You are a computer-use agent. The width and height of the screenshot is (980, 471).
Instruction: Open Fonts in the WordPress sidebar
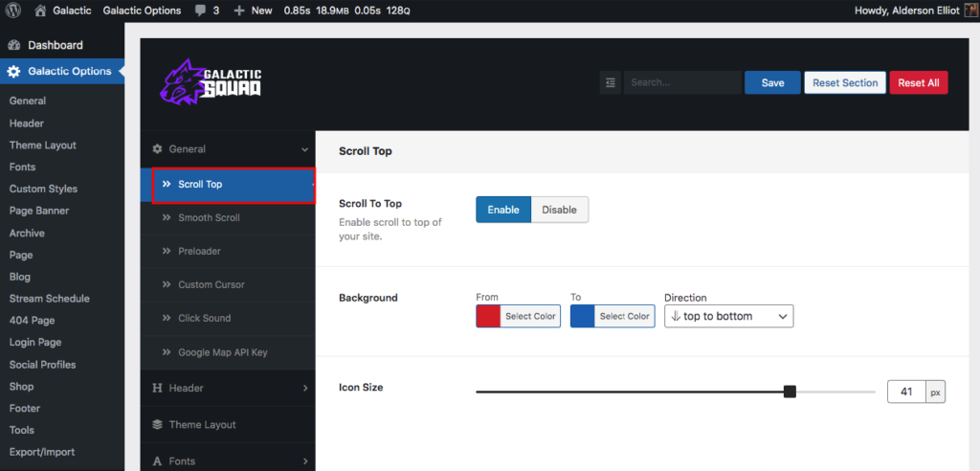(x=23, y=167)
